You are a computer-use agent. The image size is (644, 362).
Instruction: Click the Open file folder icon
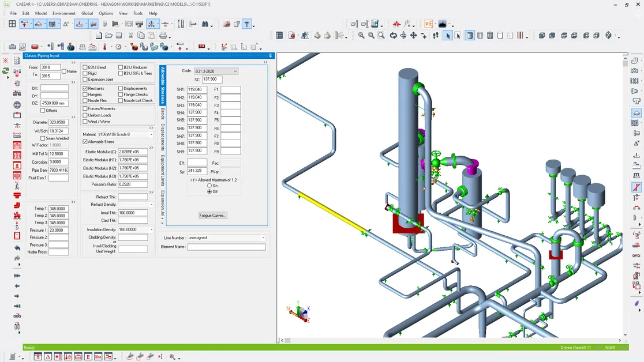[109, 36]
